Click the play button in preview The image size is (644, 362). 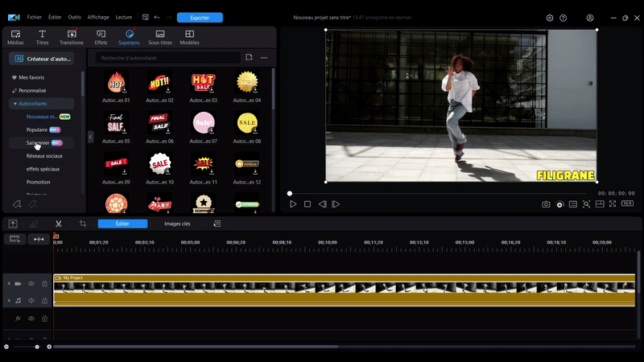tap(293, 204)
